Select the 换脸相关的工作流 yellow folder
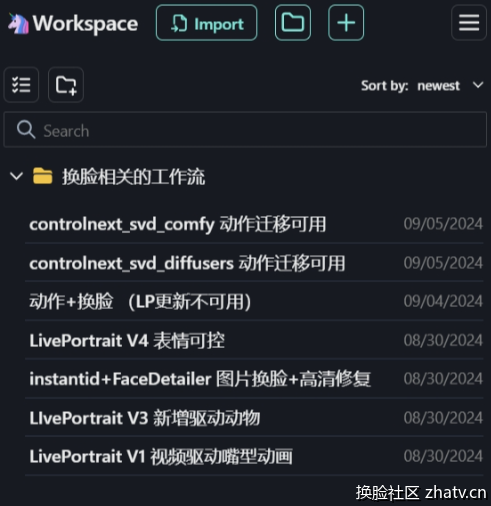491x506 pixels. pos(43,176)
